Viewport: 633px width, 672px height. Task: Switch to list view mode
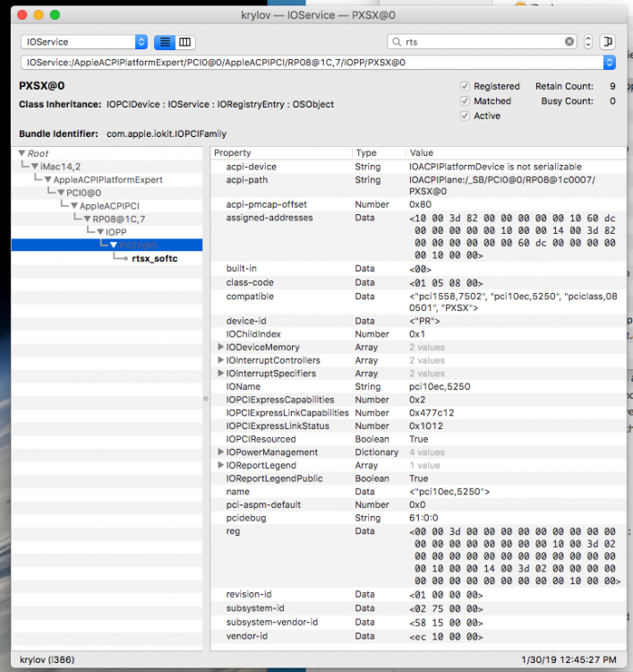165,42
